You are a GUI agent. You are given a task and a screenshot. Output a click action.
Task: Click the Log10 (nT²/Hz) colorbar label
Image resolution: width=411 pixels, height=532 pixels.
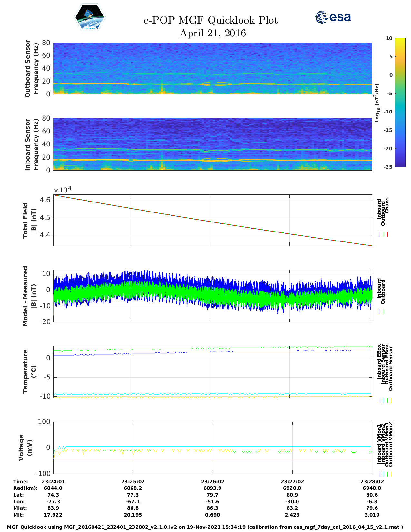[x=377, y=103]
